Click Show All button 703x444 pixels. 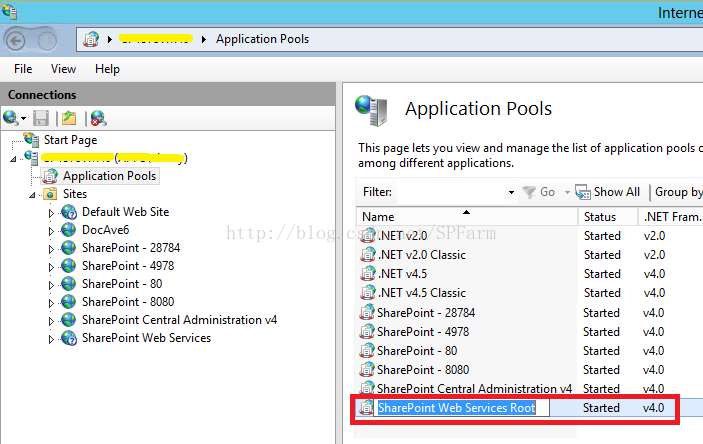click(x=608, y=192)
